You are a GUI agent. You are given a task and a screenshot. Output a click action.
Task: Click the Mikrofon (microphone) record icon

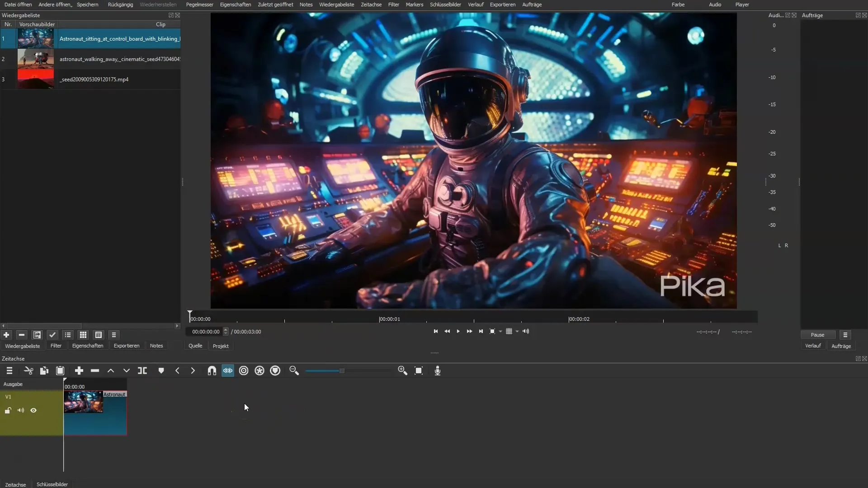click(437, 371)
